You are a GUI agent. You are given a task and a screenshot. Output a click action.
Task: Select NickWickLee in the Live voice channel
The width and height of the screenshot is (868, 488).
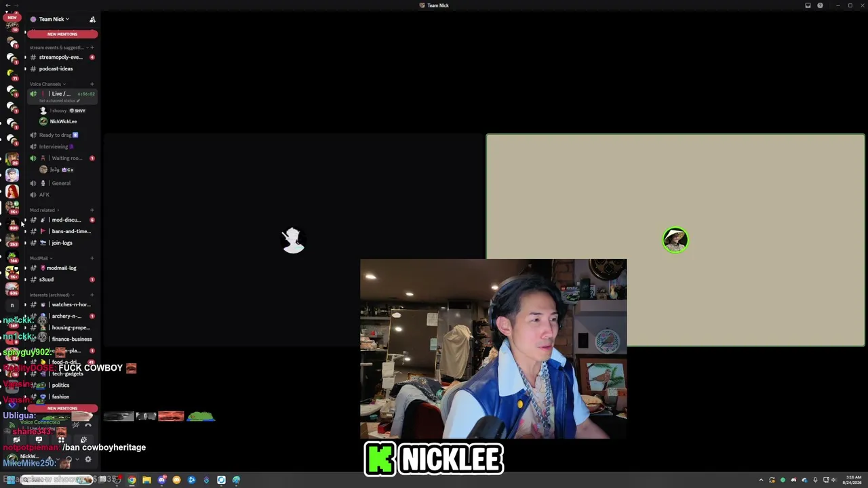click(63, 121)
